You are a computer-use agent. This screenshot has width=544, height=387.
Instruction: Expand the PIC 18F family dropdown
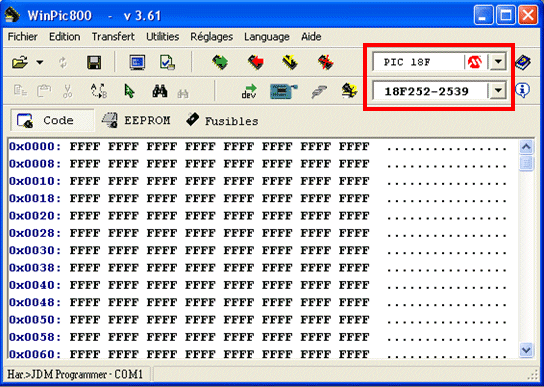click(x=498, y=62)
